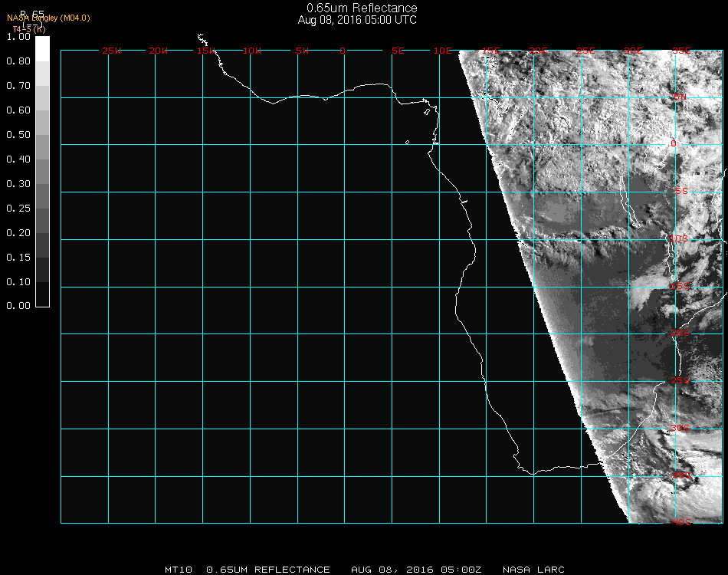Image resolution: width=728 pixels, height=575 pixels.
Task: Click the 5E longitude label
Action: click(397, 51)
